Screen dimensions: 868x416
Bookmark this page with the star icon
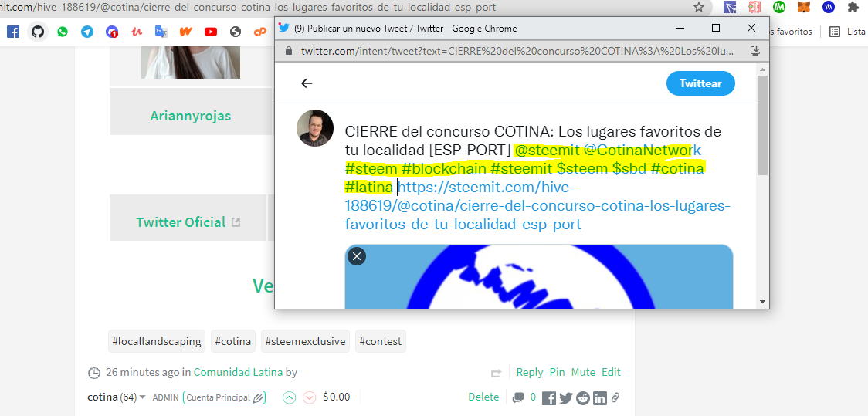[699, 7]
